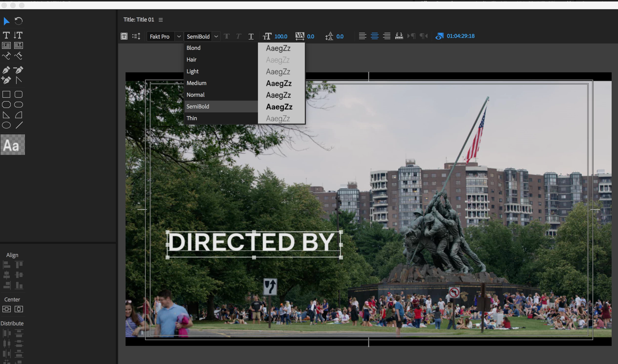Click the Aa style swatch preview

(x=12, y=145)
